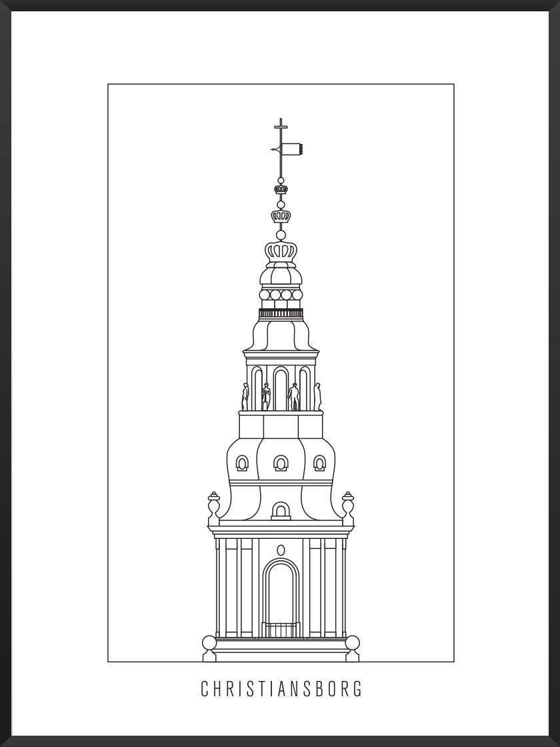Click the cross atop the spire
This screenshot has height=747, width=560.
coord(281,126)
